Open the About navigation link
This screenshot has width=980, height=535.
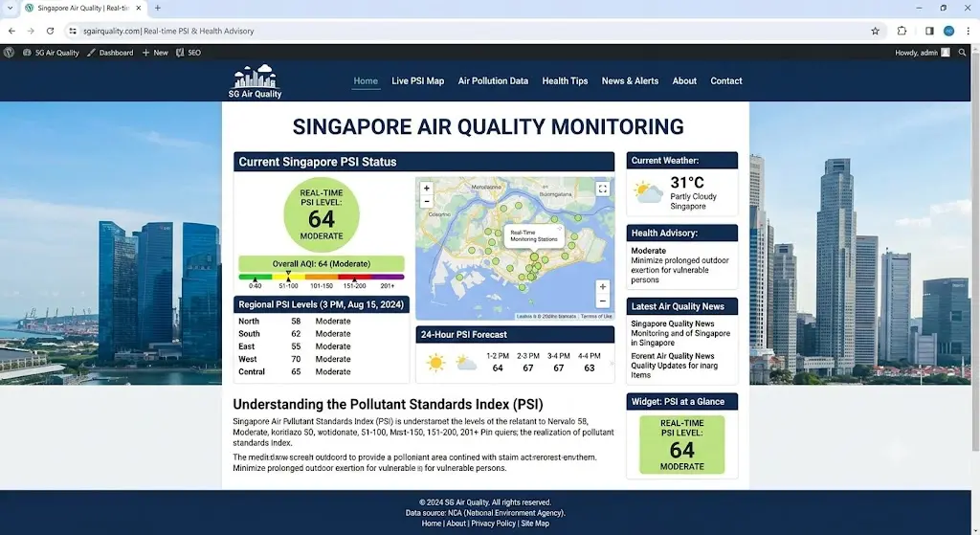click(684, 80)
